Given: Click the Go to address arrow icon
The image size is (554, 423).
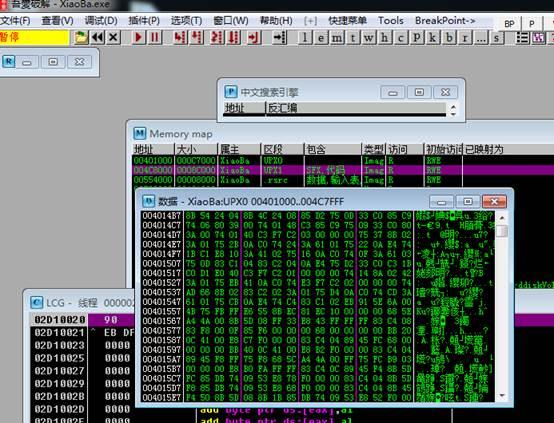Looking at the screenshot, I should click(x=279, y=37).
